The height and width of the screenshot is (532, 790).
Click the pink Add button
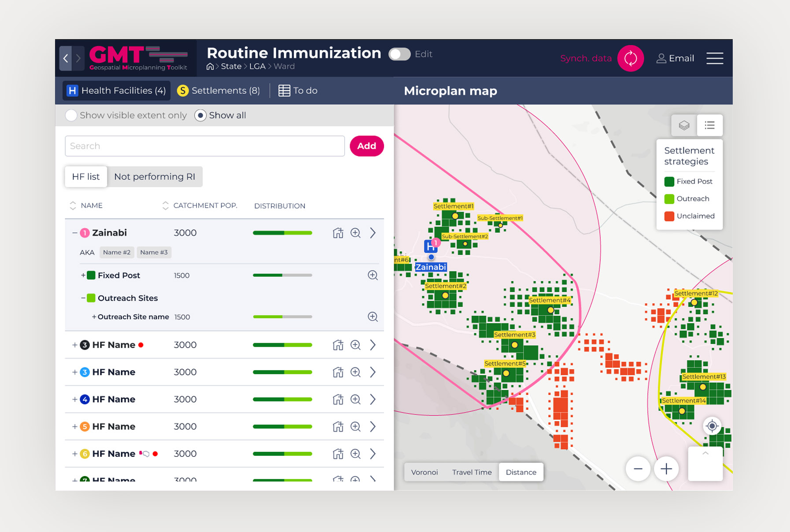pyautogui.click(x=366, y=146)
